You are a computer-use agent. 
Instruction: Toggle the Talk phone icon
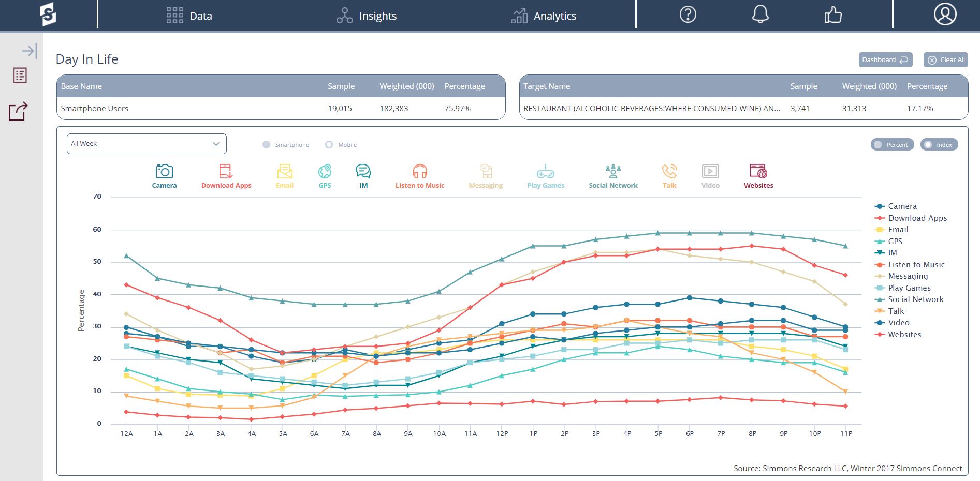pos(669,171)
